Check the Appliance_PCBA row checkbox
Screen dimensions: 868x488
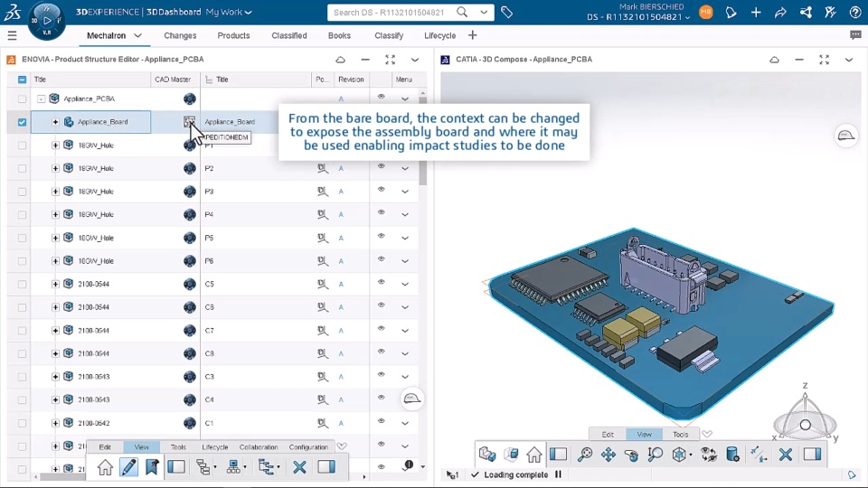click(x=22, y=99)
